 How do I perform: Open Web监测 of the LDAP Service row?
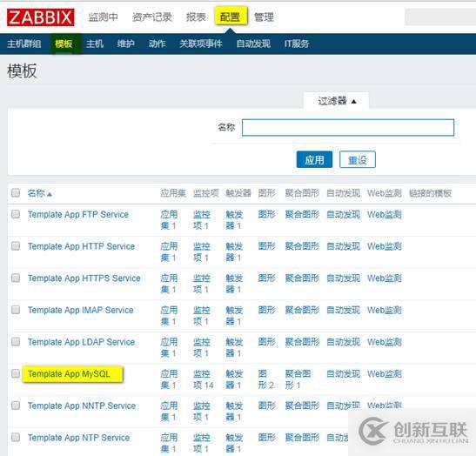click(x=385, y=342)
